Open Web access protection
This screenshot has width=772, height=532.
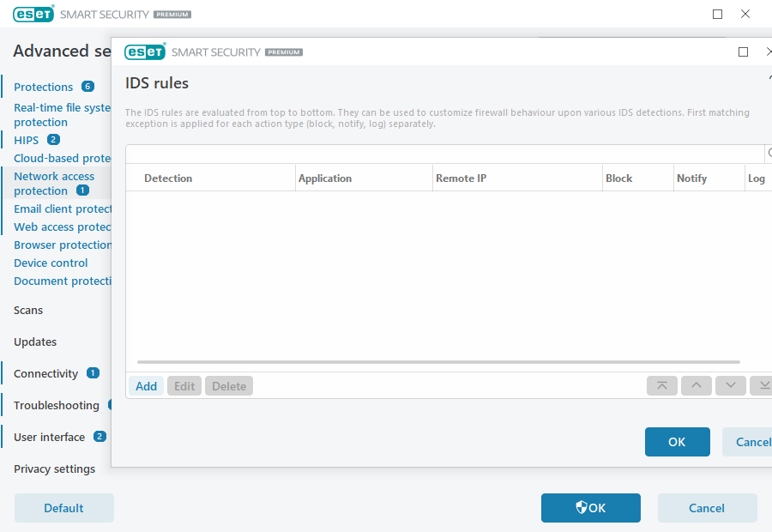63,227
